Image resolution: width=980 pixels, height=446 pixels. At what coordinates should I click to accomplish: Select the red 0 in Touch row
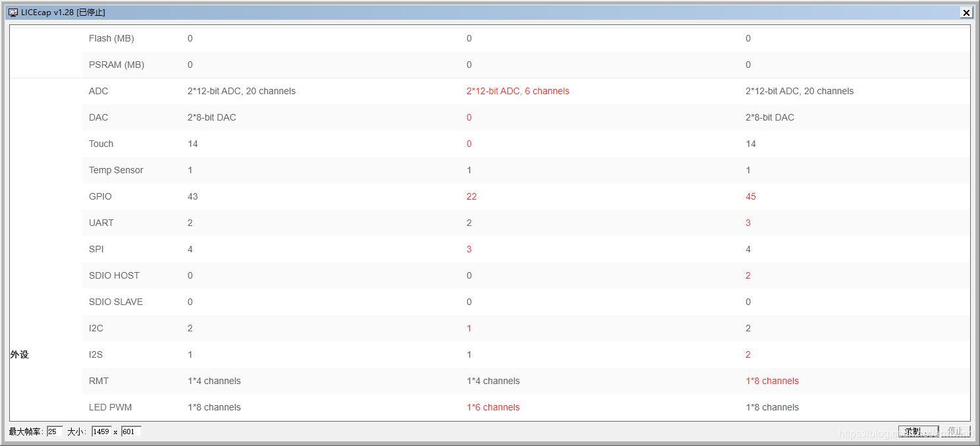pos(469,144)
